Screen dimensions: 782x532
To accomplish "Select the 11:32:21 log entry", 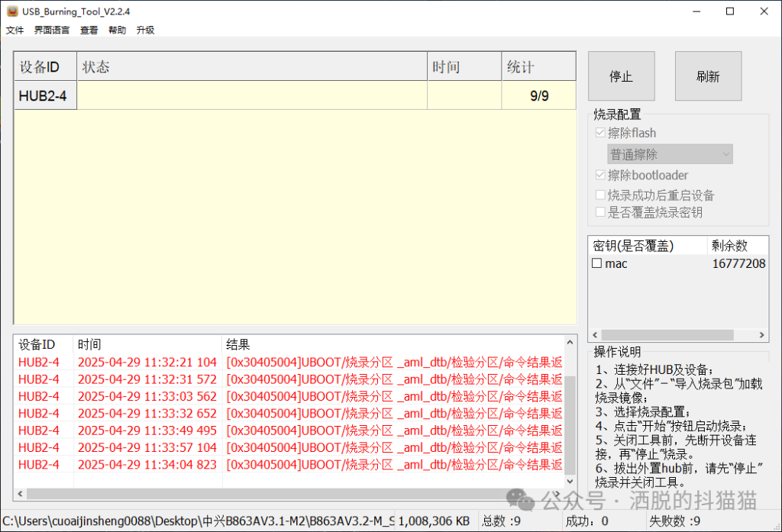I will coord(147,362).
